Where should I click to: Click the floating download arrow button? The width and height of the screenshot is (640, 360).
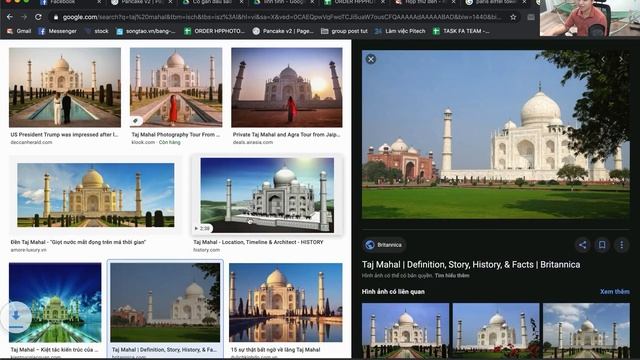tap(16, 316)
